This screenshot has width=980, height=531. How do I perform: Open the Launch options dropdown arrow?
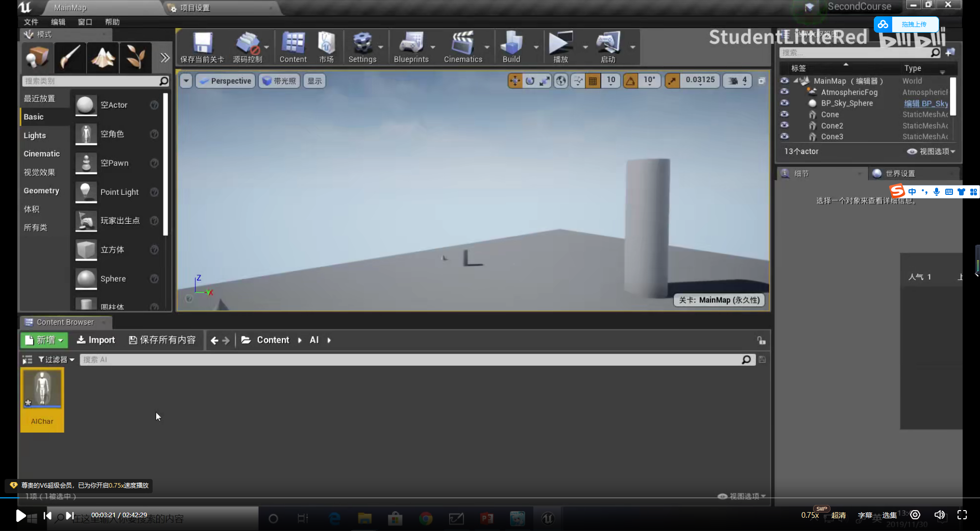632,47
